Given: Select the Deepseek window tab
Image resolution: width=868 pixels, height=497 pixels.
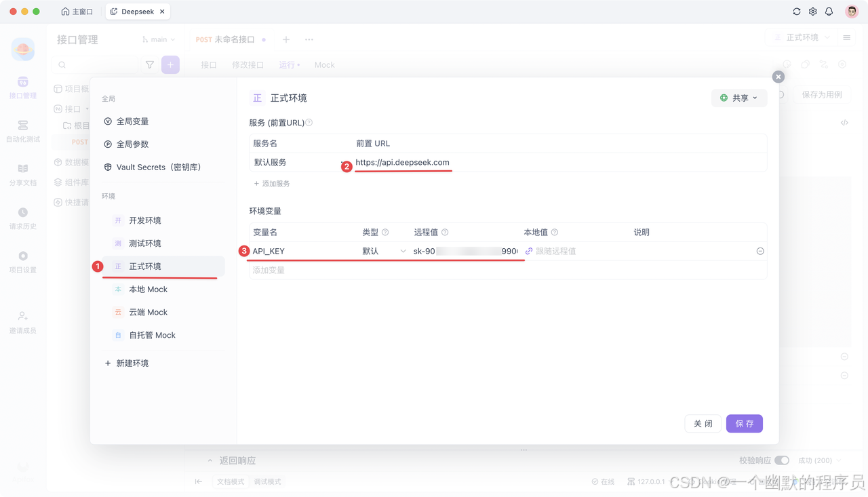Looking at the screenshot, I should click(137, 12).
